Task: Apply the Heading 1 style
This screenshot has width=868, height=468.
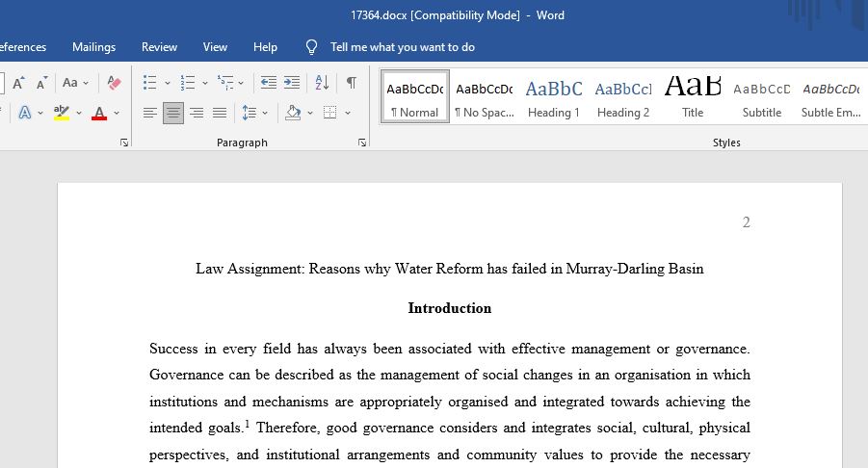Action: coord(554,97)
